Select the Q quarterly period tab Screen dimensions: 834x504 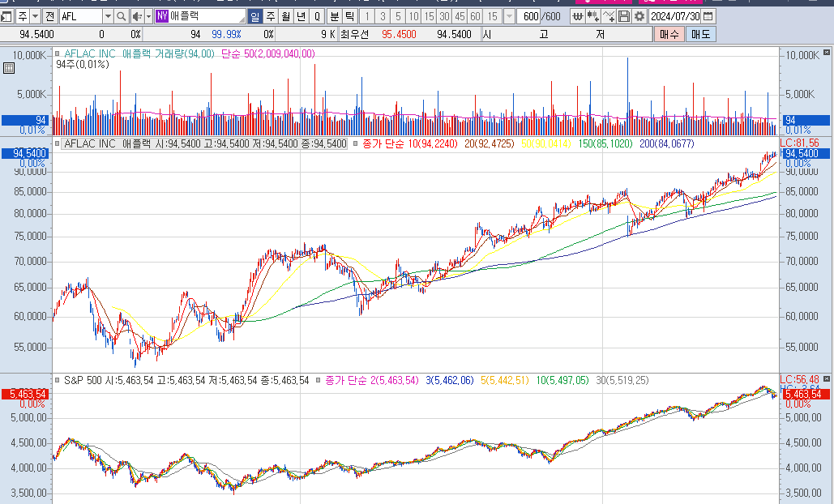(x=317, y=16)
